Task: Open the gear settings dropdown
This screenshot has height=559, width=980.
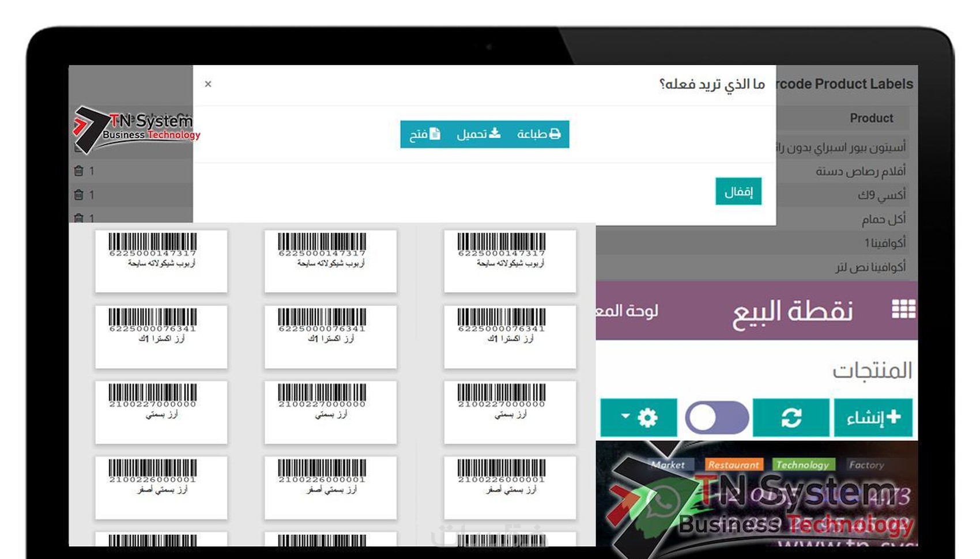Action: click(639, 417)
